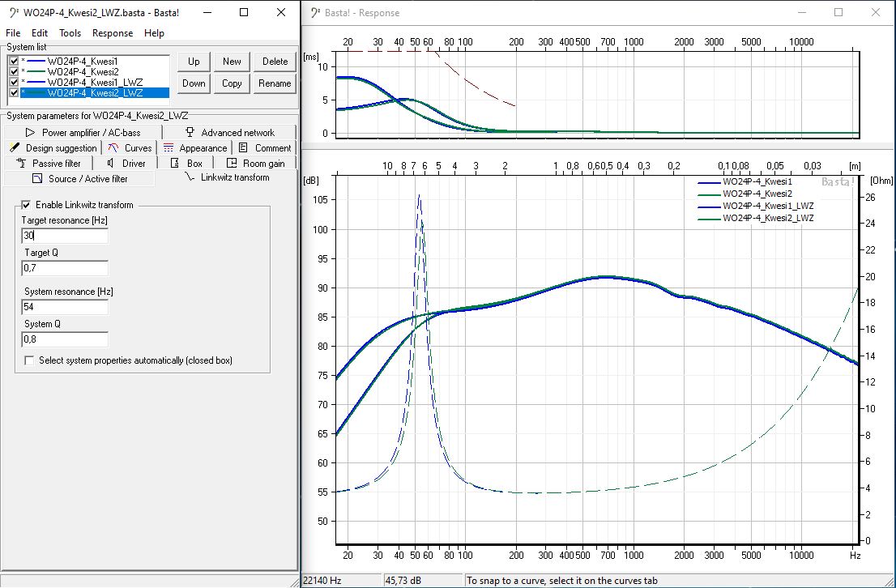
Task: Click the Rename button
Action: coord(275,83)
